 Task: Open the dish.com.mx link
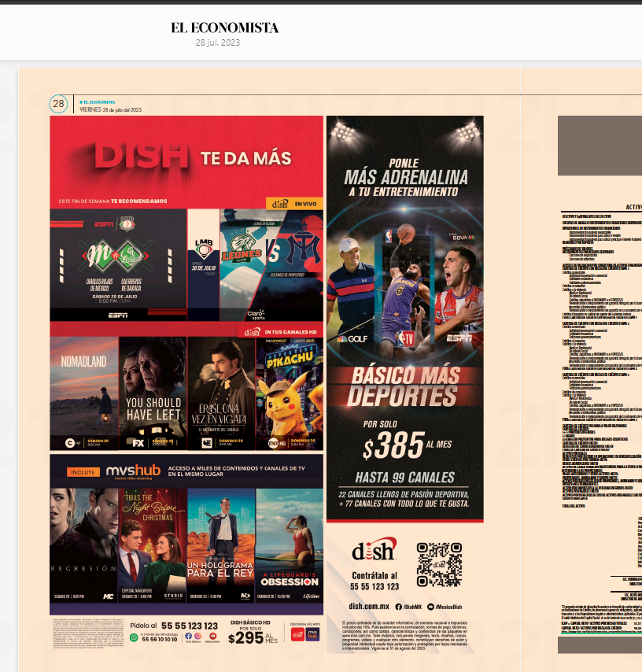pyautogui.click(x=369, y=607)
